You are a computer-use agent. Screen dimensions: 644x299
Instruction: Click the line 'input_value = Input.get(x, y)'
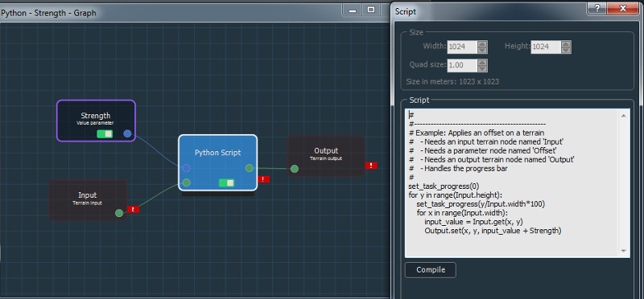click(473, 222)
